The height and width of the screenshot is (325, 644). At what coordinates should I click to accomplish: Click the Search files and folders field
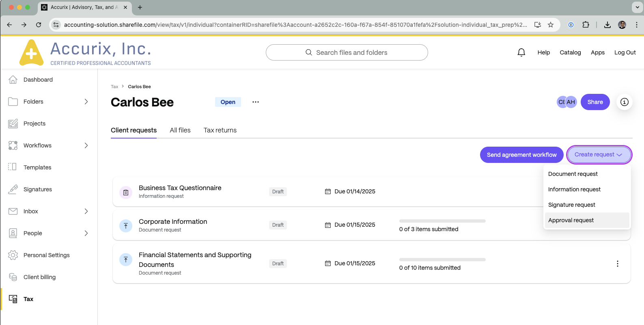pyautogui.click(x=347, y=52)
